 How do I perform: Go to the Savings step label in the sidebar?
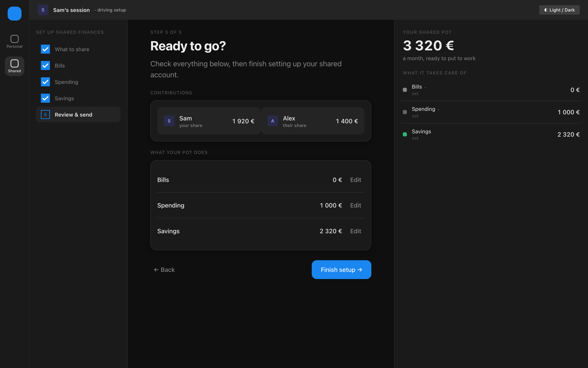coord(64,98)
